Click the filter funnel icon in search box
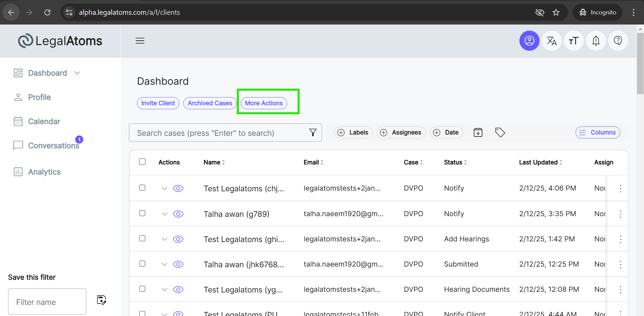 coord(313,132)
